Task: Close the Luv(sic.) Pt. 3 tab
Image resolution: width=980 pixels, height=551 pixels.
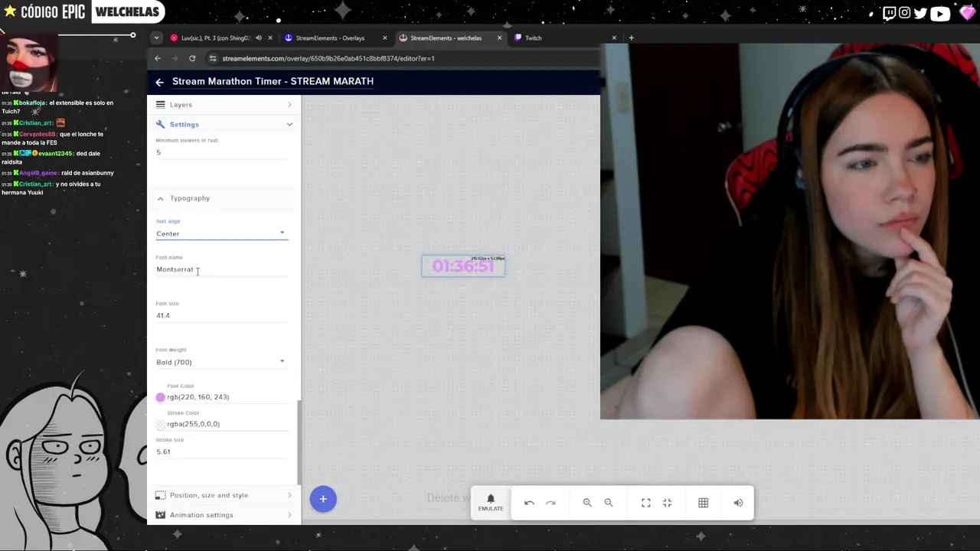Action: (269, 37)
